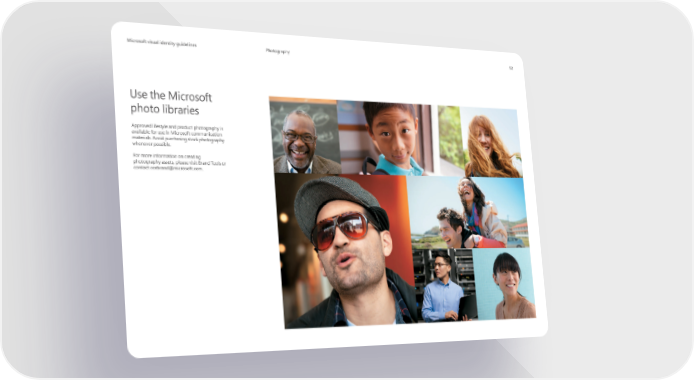Click the 'For more information' paragraph
Image resolution: width=694 pixels, height=380 pixels.
tap(179, 162)
